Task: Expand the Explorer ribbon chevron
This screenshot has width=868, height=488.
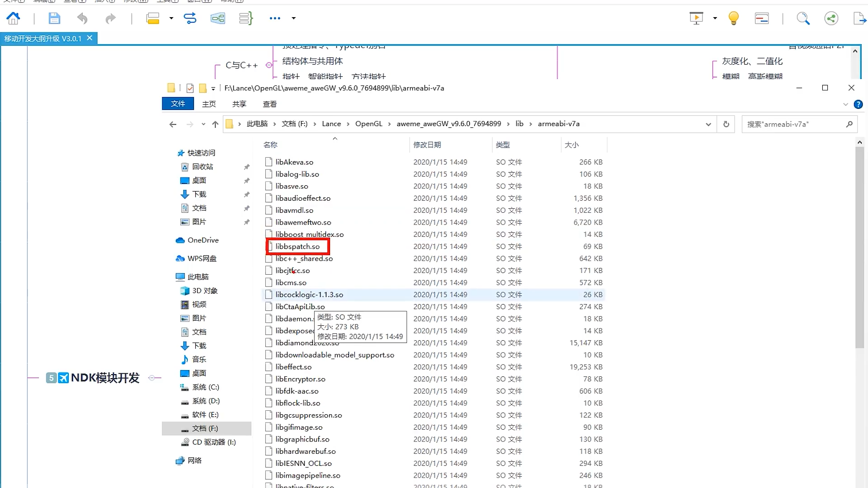Action: pos(845,104)
